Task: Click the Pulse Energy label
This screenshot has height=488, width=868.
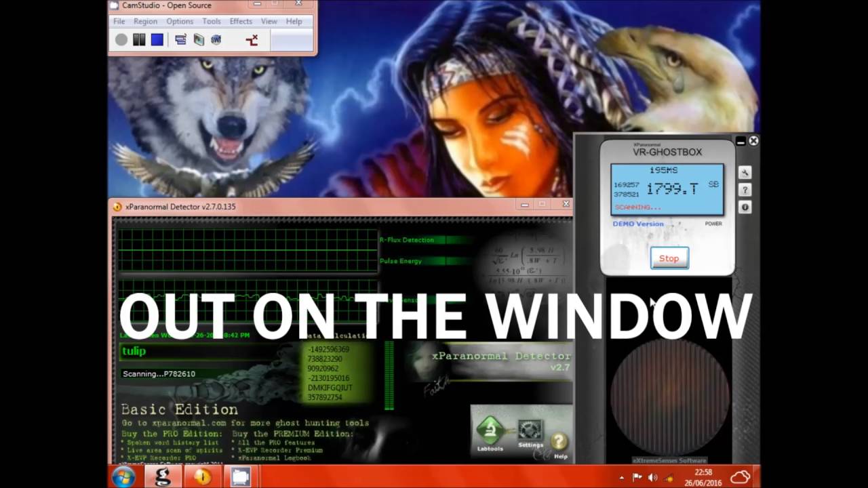Action: click(401, 261)
